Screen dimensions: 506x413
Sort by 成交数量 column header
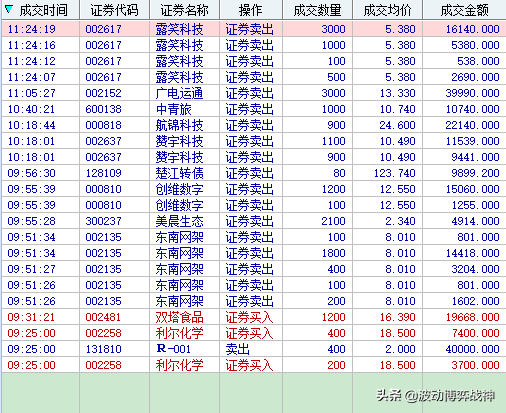click(x=317, y=10)
